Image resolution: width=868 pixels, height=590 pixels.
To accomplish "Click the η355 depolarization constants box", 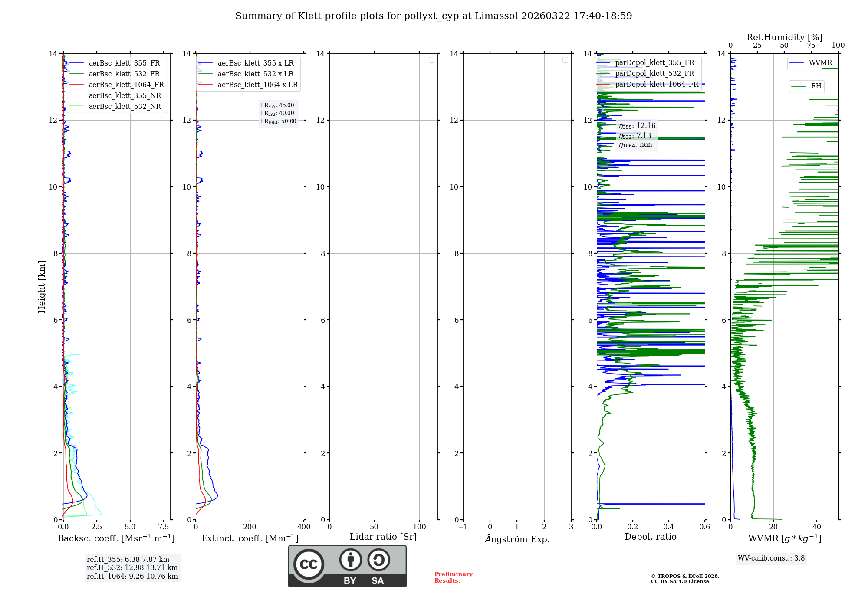I will point(637,135).
